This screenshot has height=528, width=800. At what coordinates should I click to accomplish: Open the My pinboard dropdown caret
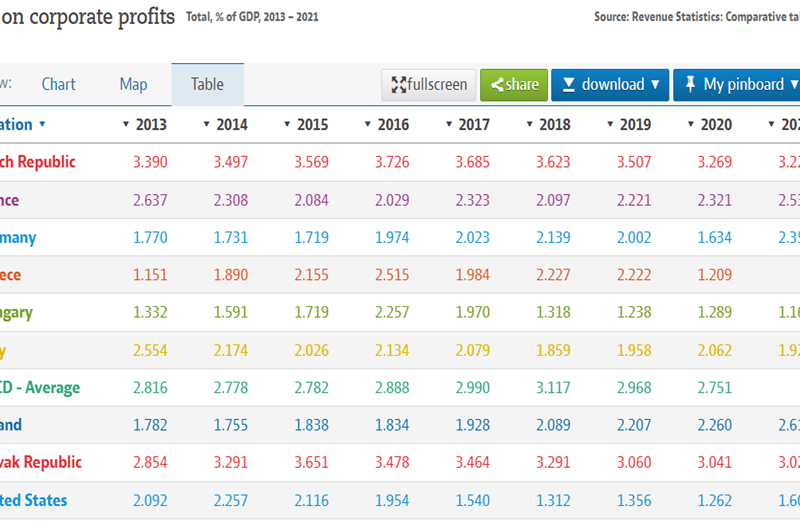click(x=794, y=85)
